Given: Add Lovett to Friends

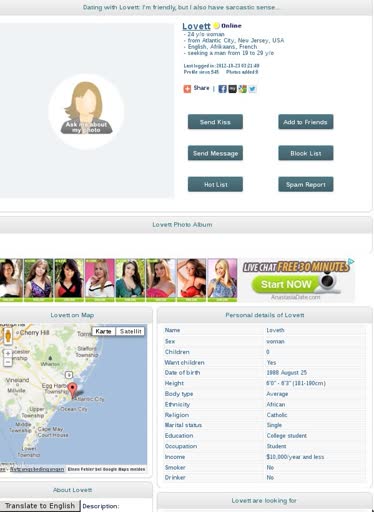Looking at the screenshot, I should click(306, 122).
